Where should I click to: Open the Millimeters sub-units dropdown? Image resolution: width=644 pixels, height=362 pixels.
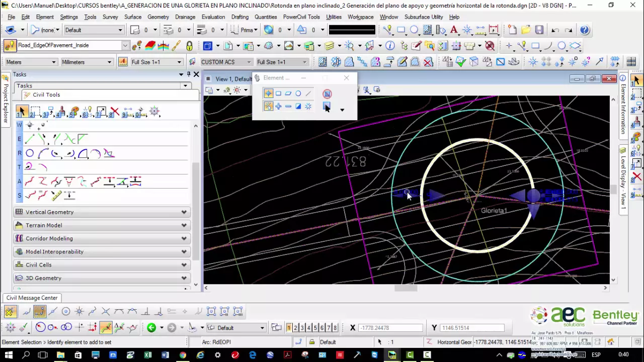[x=87, y=62]
